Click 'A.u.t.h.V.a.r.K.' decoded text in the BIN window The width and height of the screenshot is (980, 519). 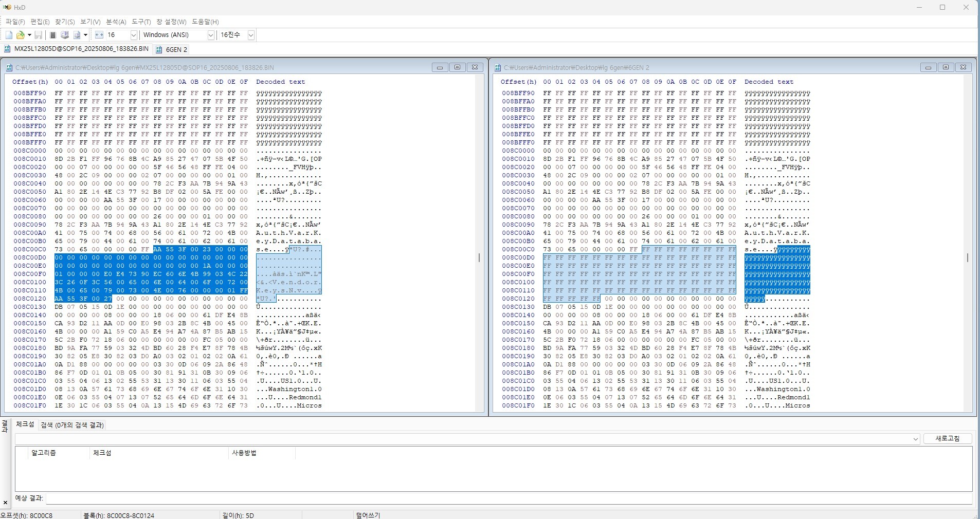(x=289, y=233)
